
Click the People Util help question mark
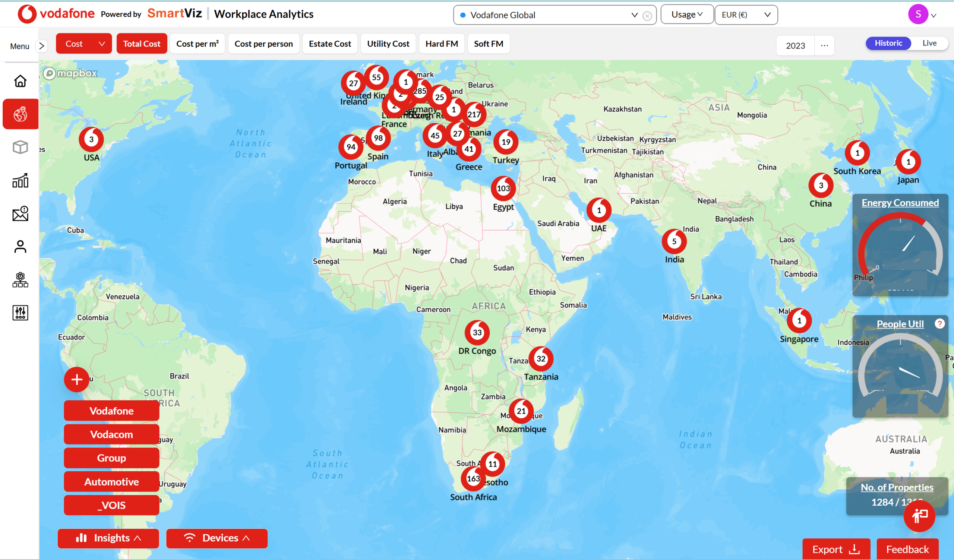click(939, 323)
